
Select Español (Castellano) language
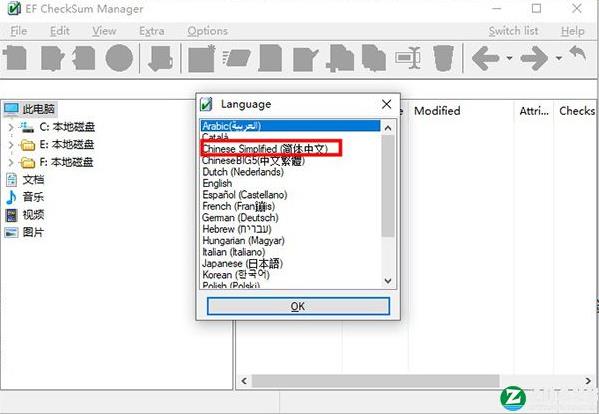click(x=291, y=195)
